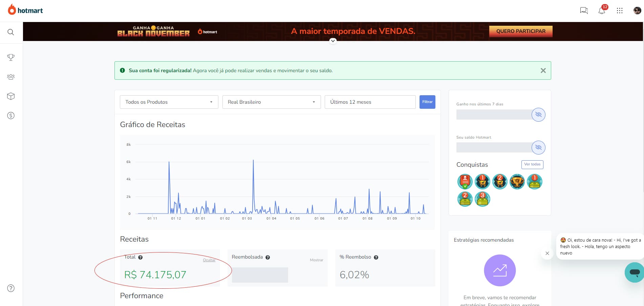The height and width of the screenshot is (306, 644).
Task: Open the help question mark icon
Action: [11, 288]
